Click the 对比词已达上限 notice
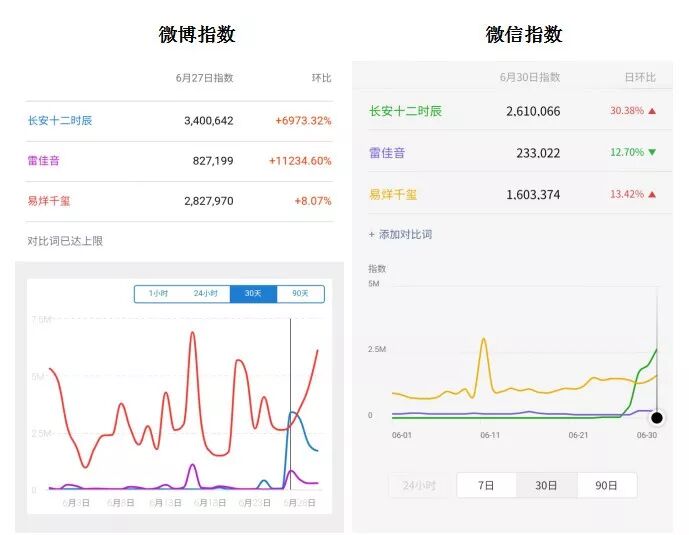This screenshot has width=689, height=535. [65, 241]
